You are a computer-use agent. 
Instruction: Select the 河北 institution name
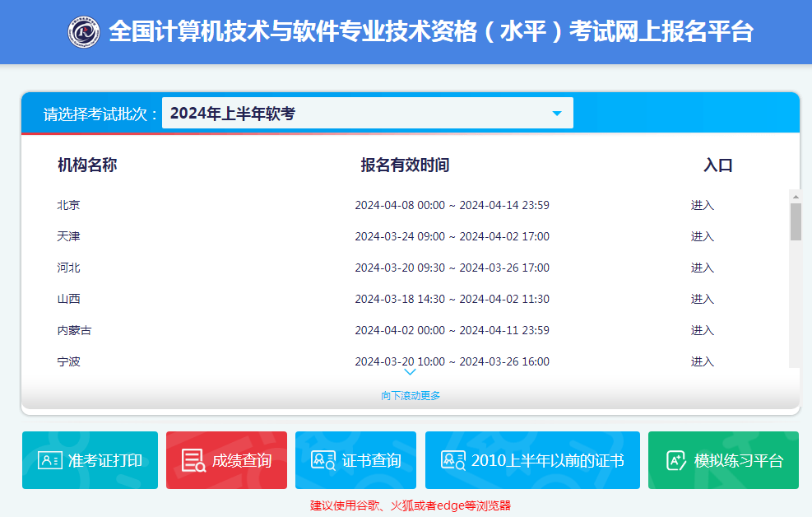coord(68,268)
